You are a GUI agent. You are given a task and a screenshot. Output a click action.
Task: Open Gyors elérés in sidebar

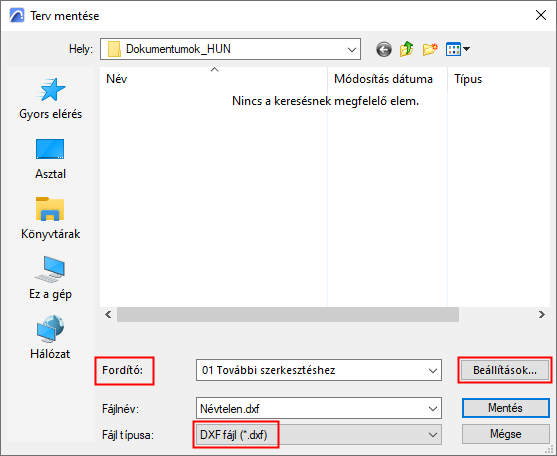click(50, 99)
